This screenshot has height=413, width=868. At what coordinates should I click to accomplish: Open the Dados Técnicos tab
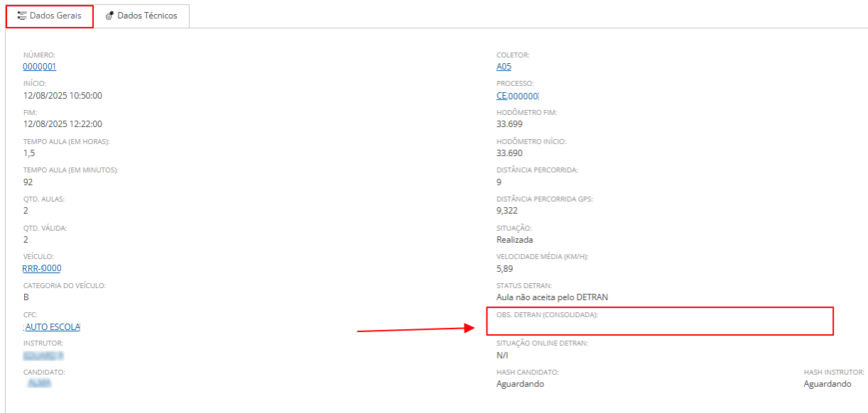coord(147,16)
